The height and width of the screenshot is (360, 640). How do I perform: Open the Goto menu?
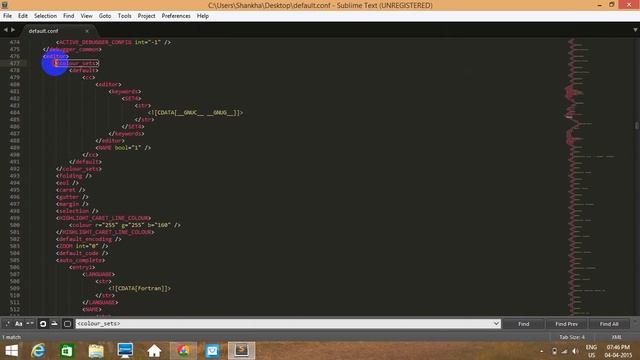click(105, 16)
